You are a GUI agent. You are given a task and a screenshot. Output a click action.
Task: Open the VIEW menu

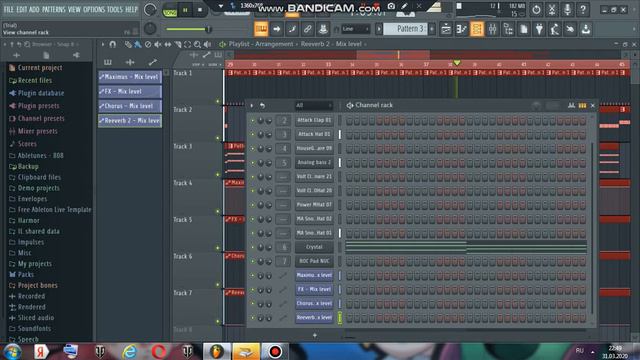[74, 9]
